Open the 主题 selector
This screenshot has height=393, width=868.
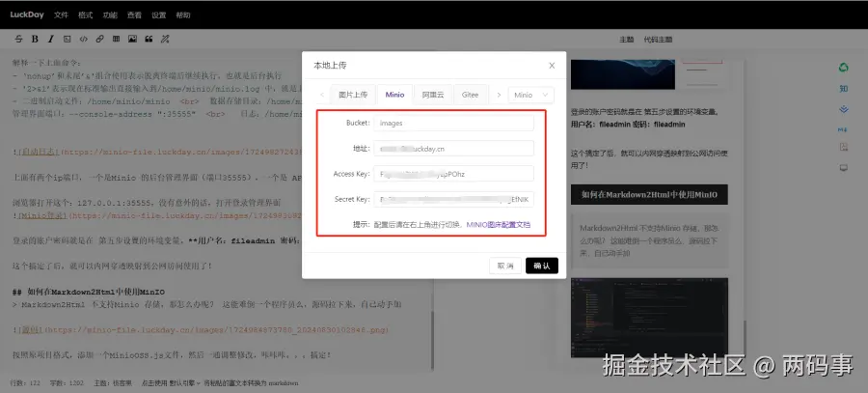(x=627, y=40)
